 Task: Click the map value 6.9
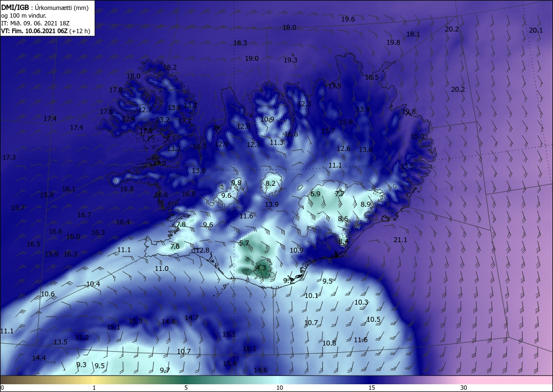pos(315,194)
